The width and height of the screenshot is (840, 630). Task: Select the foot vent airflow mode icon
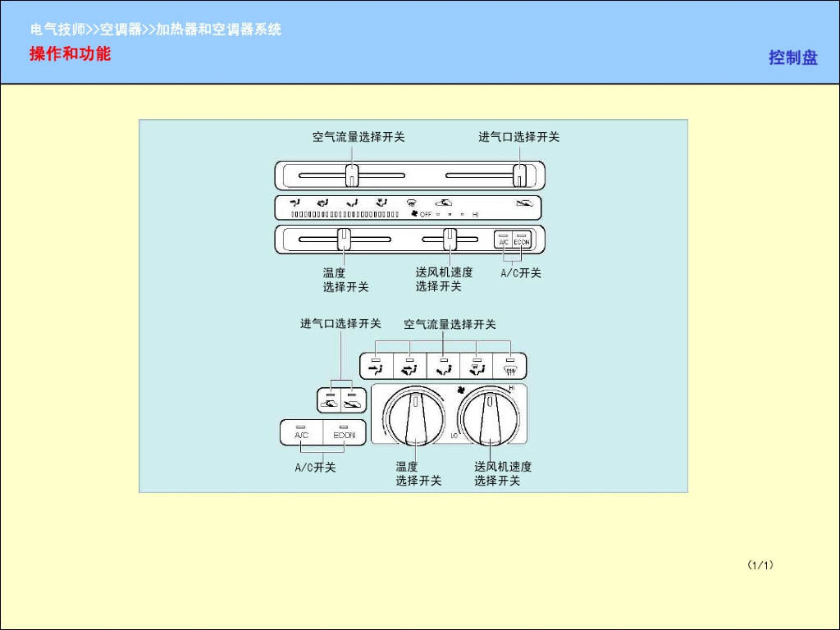443,367
